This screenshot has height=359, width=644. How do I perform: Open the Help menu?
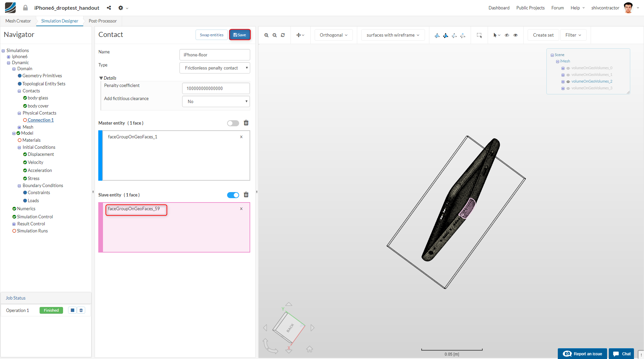pos(578,8)
